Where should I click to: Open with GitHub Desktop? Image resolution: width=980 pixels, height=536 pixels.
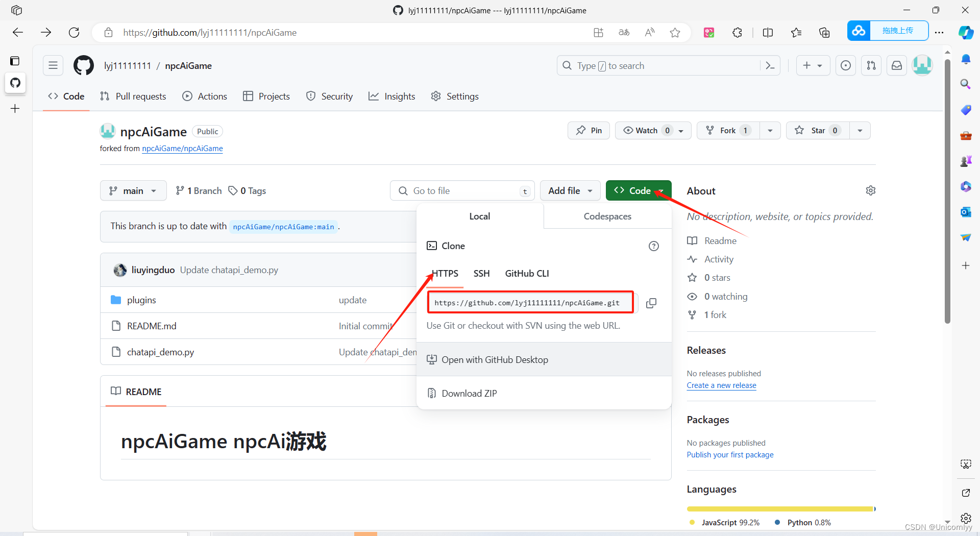pos(544,360)
